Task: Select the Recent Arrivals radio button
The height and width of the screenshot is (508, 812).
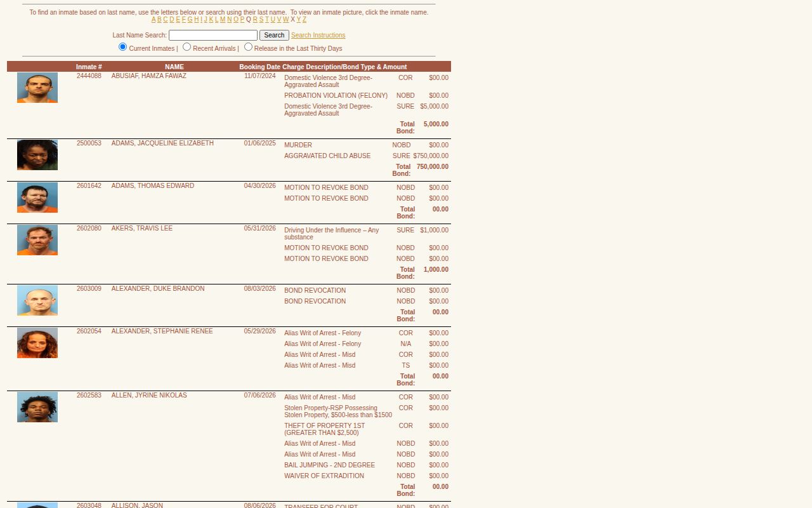Action: (187, 47)
